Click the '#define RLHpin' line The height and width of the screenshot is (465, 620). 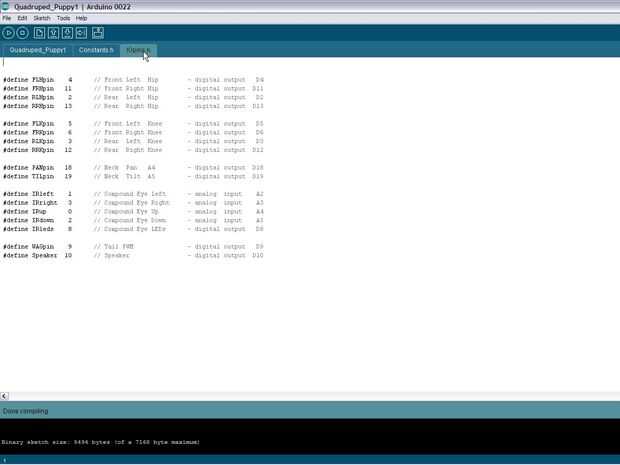pos(133,97)
